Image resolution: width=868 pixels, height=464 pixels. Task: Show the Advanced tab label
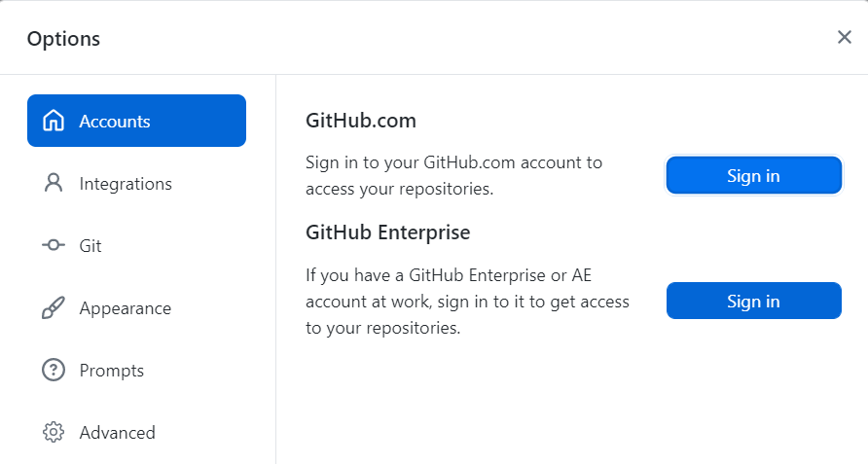118,432
